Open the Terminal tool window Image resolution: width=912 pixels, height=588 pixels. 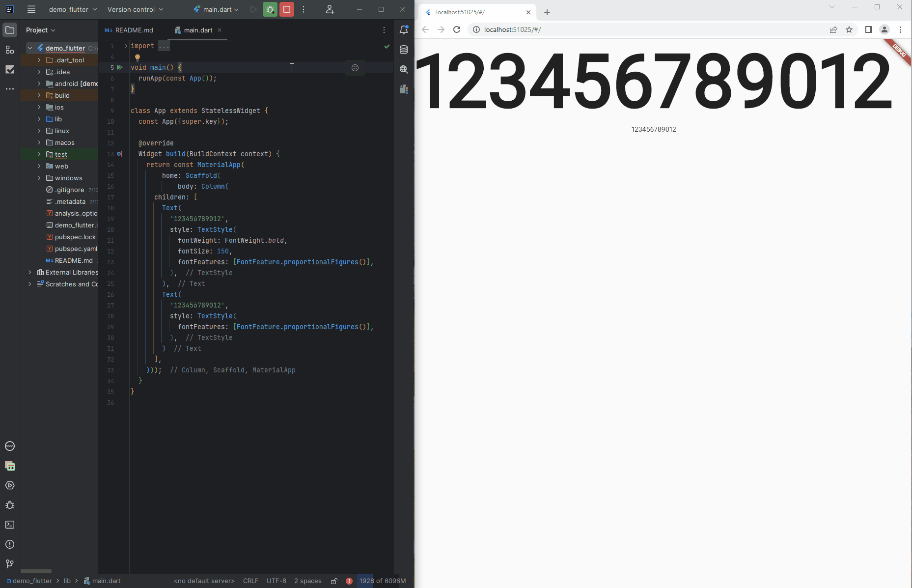tap(10, 525)
